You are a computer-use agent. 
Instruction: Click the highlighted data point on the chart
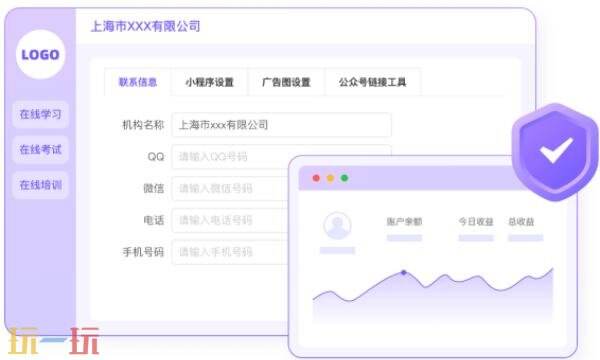[x=404, y=272]
